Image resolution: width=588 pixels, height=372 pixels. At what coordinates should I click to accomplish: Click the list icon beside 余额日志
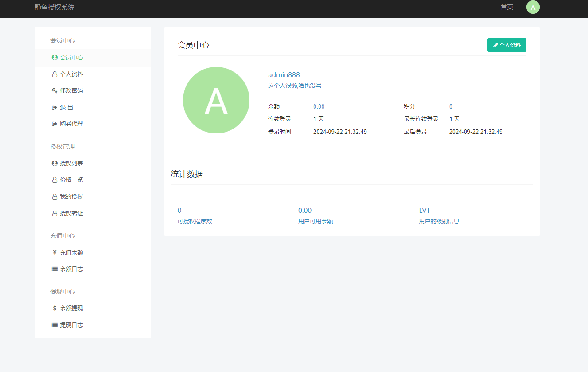click(x=55, y=269)
